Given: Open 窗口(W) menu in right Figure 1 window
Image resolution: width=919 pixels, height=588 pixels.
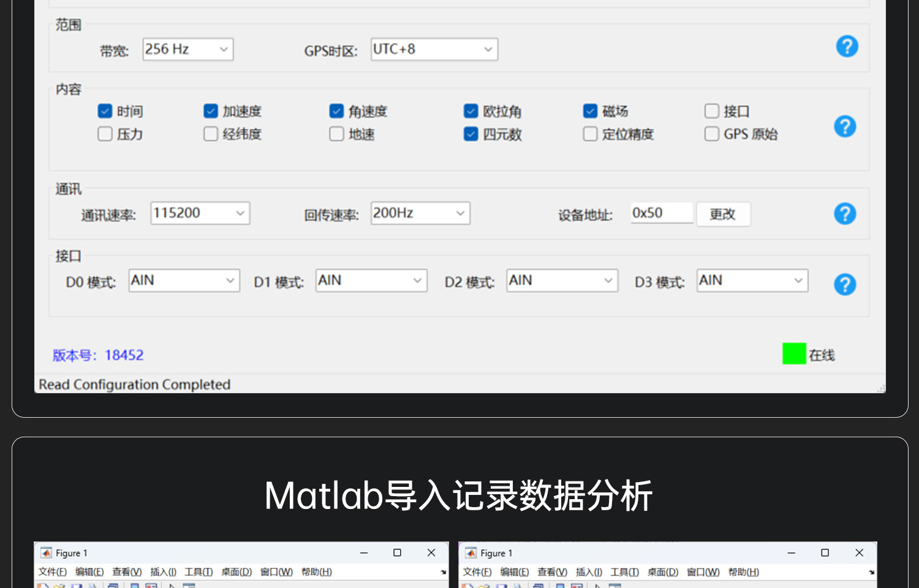Looking at the screenshot, I should point(703,572).
